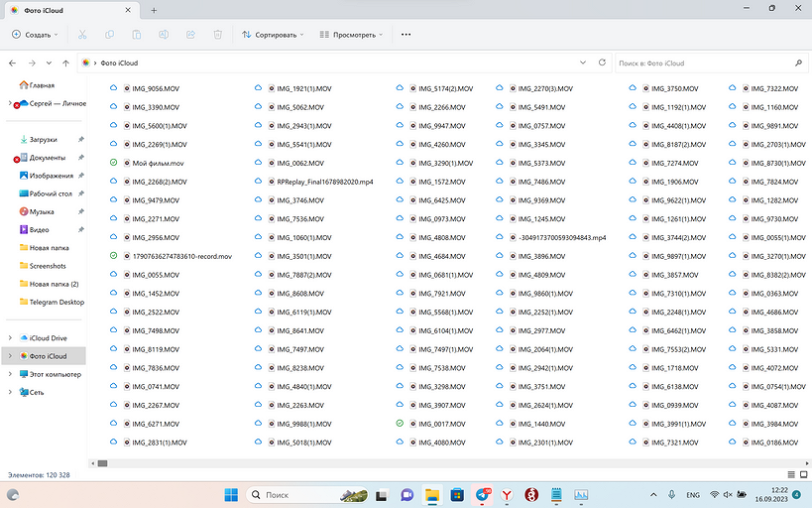Open the Сортировать dropdown menu
This screenshot has width=812, height=508.
[x=273, y=35]
